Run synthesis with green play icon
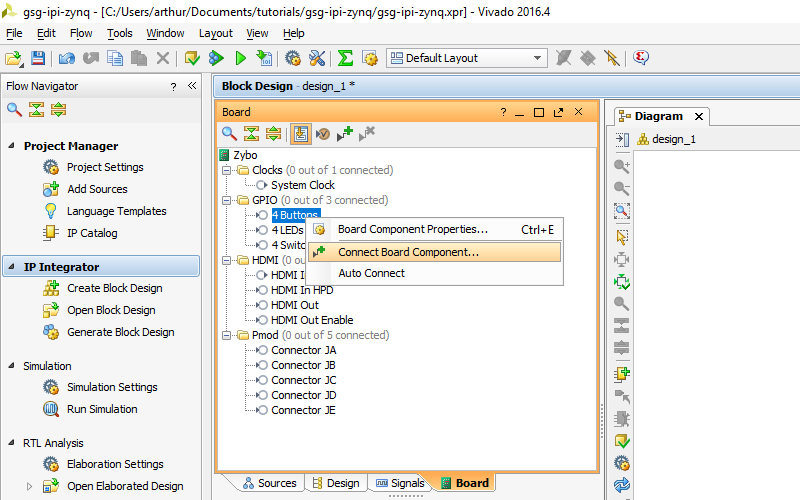This screenshot has height=500, width=800. coord(241,58)
